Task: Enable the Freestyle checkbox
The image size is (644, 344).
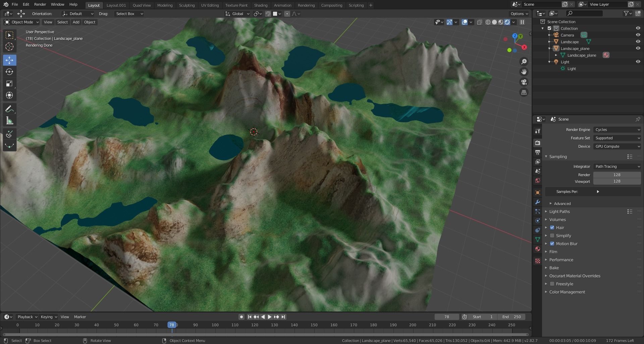Action: click(x=552, y=284)
